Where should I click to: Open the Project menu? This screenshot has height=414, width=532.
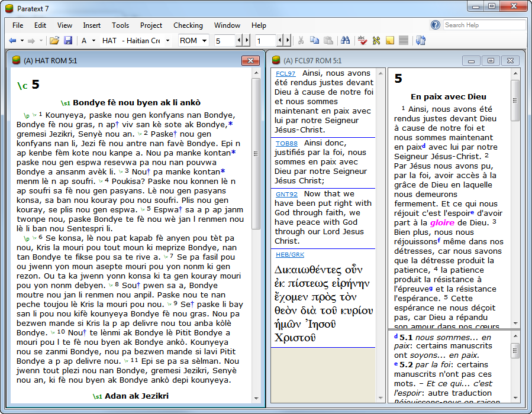tap(151, 25)
